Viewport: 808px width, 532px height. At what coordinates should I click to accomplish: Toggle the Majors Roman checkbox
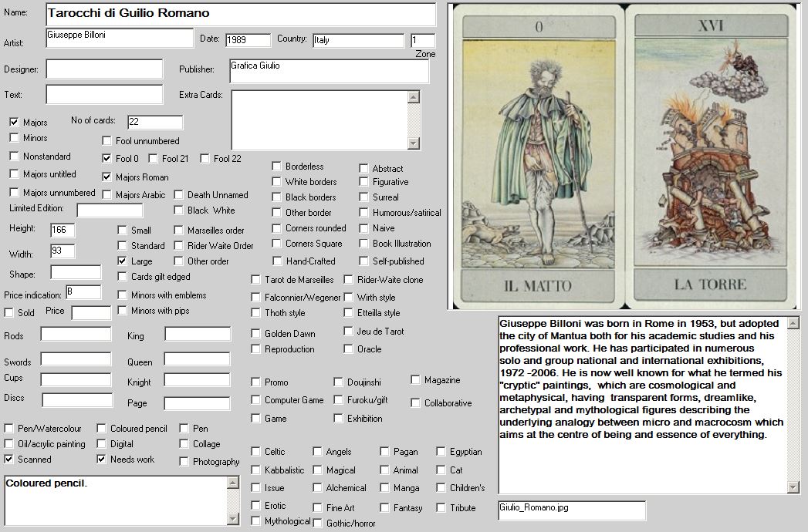pos(107,177)
